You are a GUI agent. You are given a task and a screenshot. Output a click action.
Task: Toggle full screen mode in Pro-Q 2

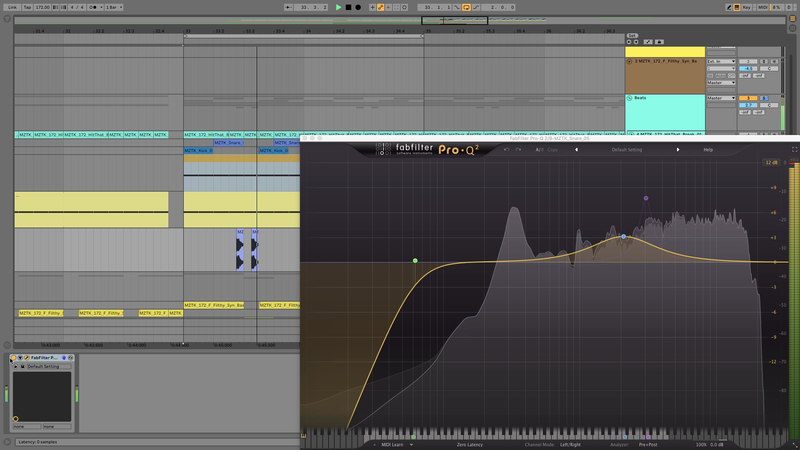click(x=794, y=149)
